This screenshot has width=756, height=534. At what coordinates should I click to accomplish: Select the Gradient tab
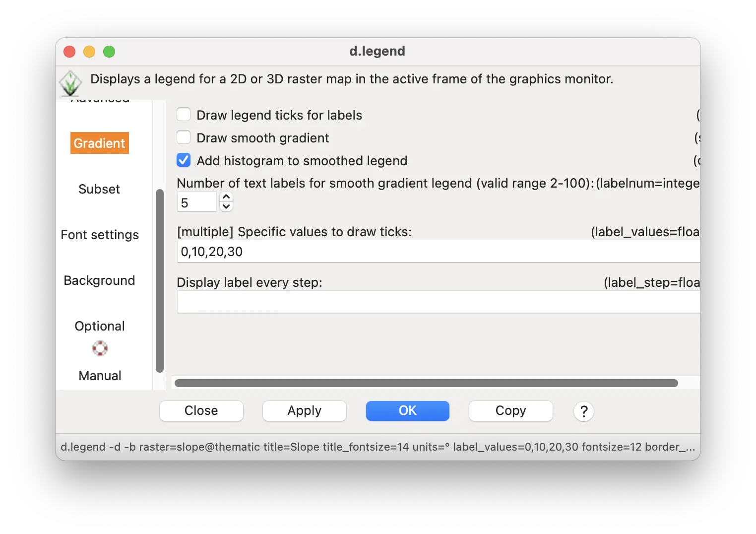[100, 143]
